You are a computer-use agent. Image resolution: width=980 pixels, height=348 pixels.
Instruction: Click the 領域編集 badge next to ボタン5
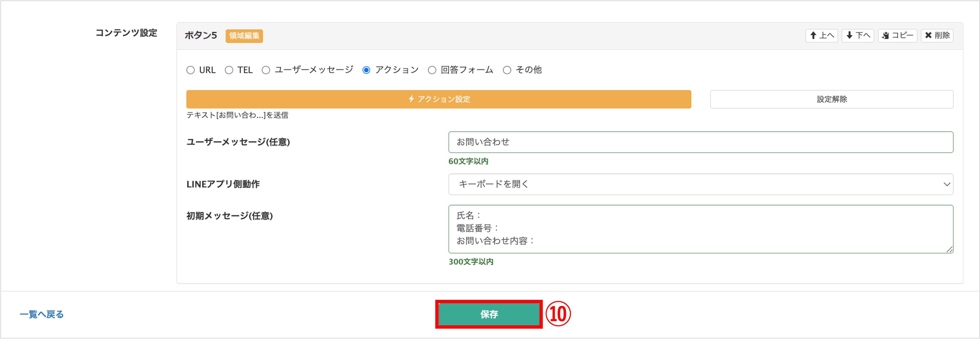click(x=244, y=36)
